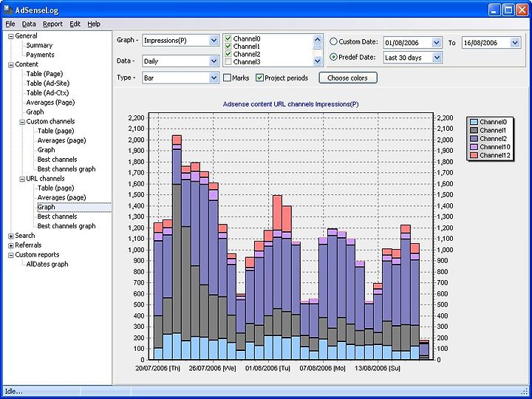The width and height of the screenshot is (532, 399).
Task: Open the Report menu
Action: pos(52,24)
